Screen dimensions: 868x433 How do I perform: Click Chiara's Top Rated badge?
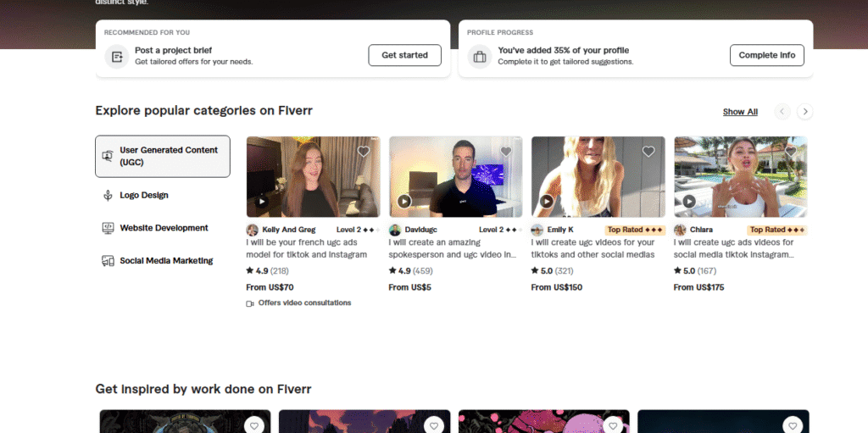point(777,230)
